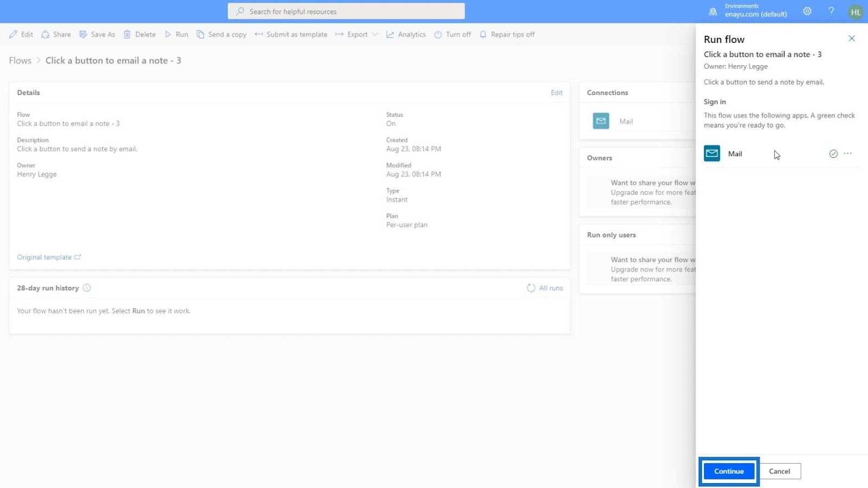Viewport: 868px width, 488px height.
Task: Click the 'Instant' type value
Action: [397, 200]
